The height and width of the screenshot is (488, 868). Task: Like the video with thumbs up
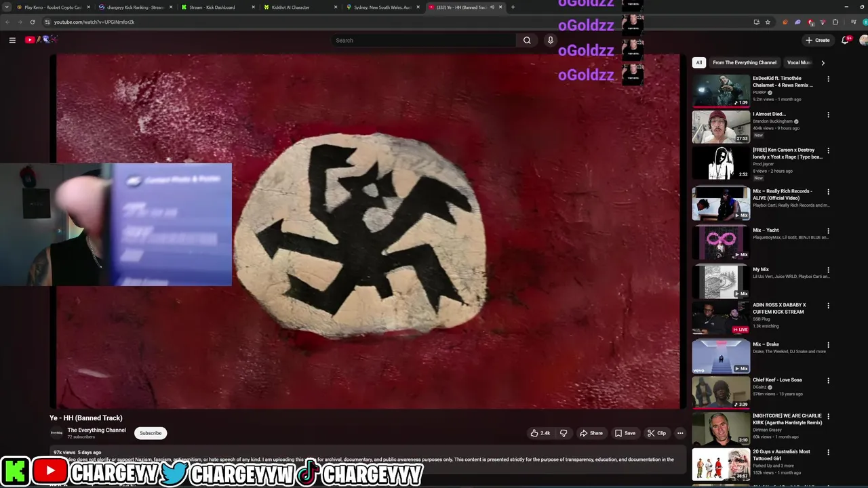540,433
